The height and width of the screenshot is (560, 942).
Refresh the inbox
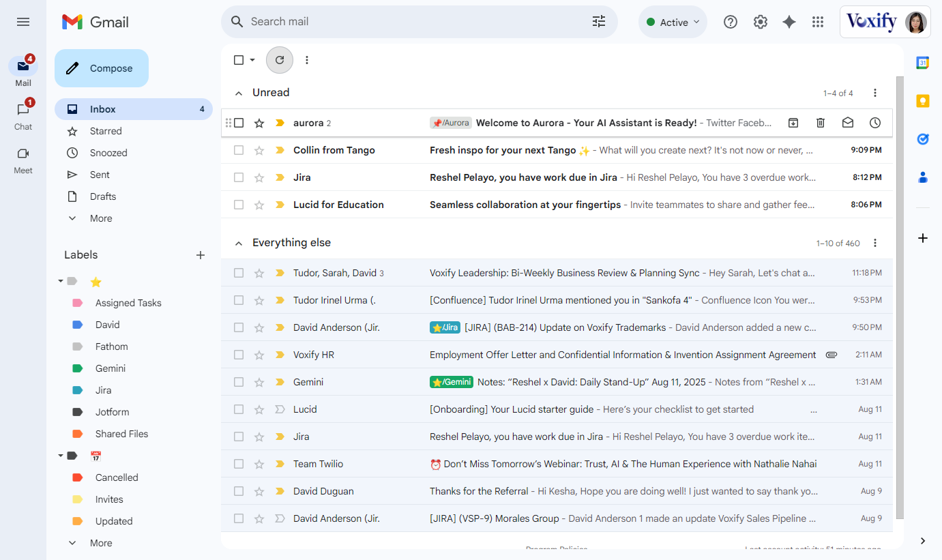click(280, 60)
